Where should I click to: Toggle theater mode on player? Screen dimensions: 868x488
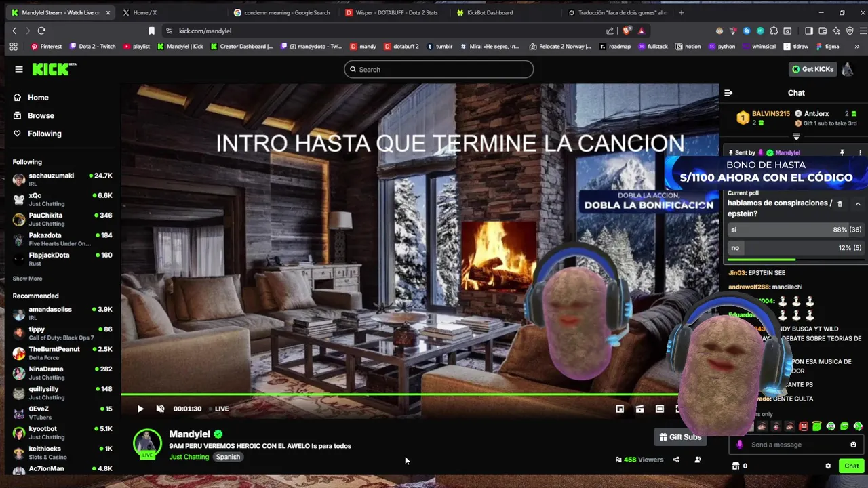660,409
